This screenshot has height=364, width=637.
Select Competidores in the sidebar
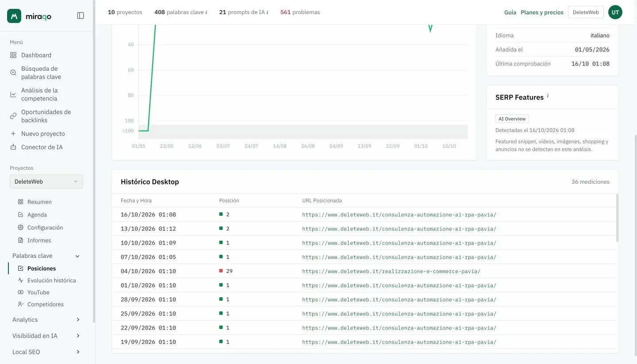click(46, 304)
